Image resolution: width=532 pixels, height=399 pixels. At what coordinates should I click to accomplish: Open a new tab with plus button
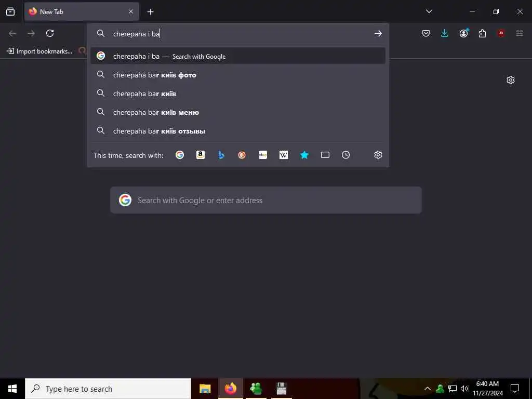tap(150, 12)
